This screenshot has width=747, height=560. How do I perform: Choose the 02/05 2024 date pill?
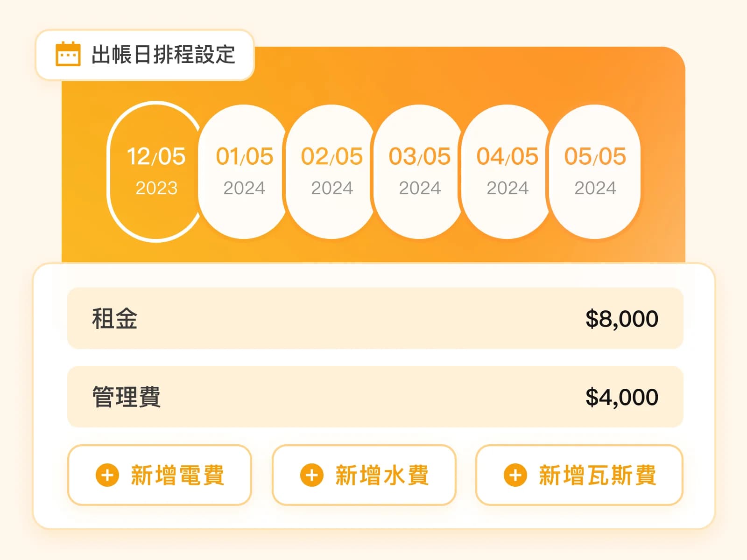tap(331, 171)
